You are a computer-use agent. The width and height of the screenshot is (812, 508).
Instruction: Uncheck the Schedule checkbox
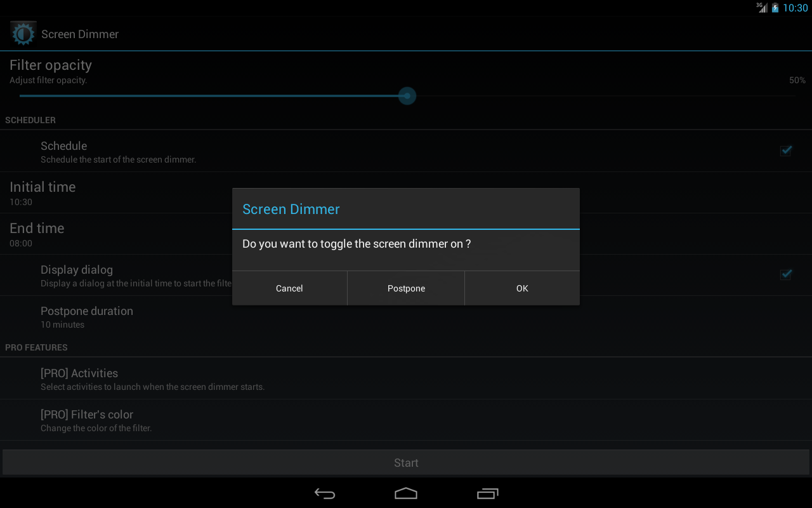pos(785,150)
